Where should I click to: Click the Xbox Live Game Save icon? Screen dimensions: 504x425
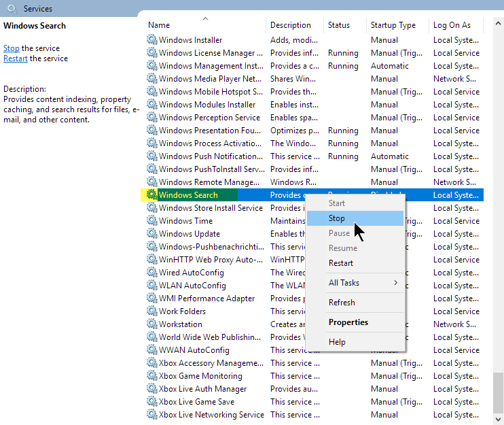click(x=151, y=402)
